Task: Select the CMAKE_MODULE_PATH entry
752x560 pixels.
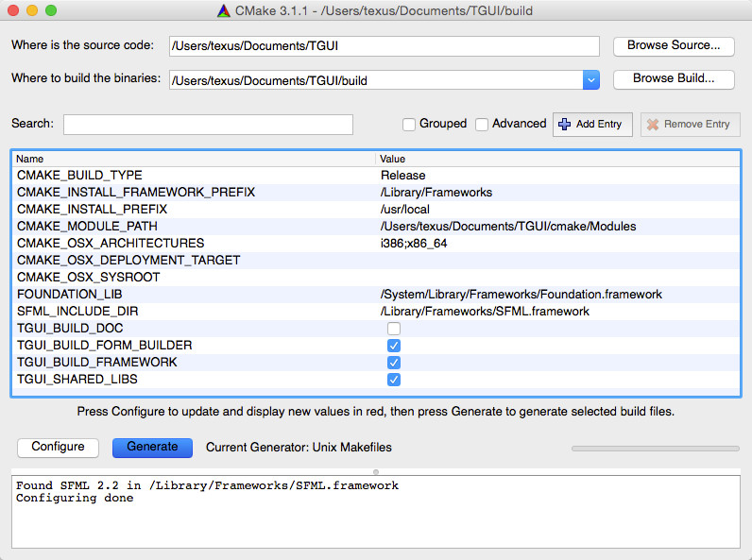Action: point(87,227)
